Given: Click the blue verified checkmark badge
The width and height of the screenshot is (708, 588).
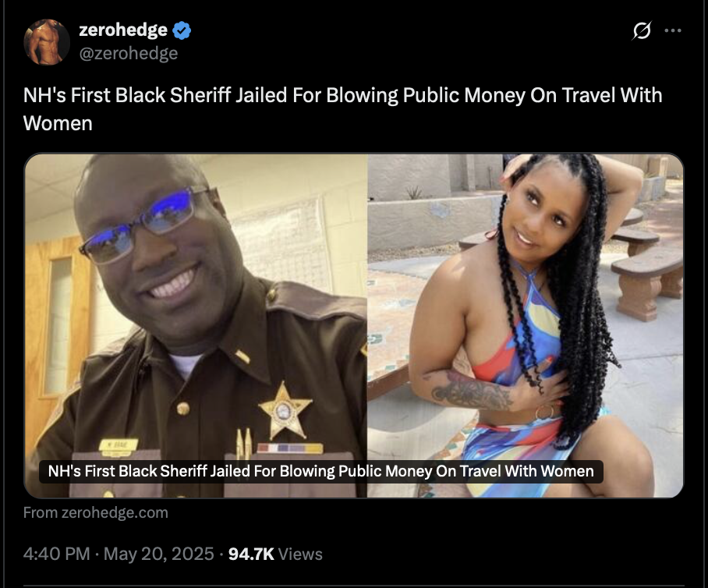Looking at the screenshot, I should 182,30.
